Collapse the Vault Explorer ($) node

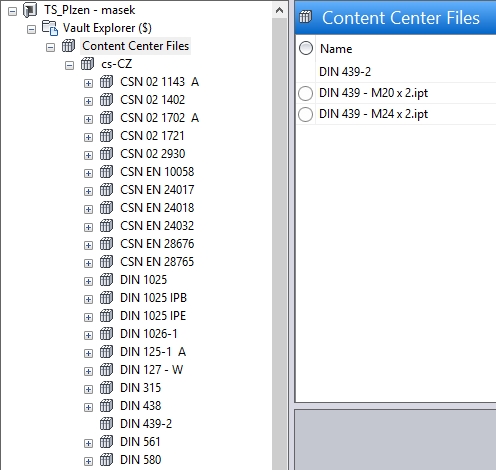pyautogui.click(x=31, y=29)
